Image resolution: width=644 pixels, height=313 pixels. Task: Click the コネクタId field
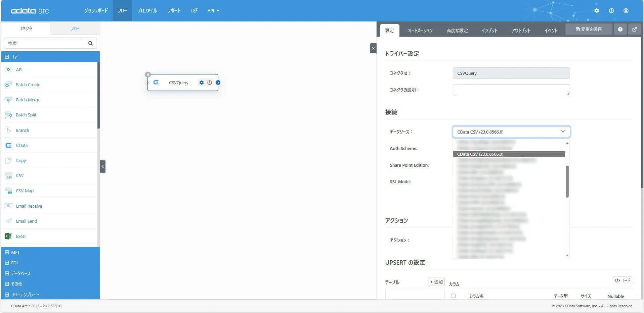511,73
